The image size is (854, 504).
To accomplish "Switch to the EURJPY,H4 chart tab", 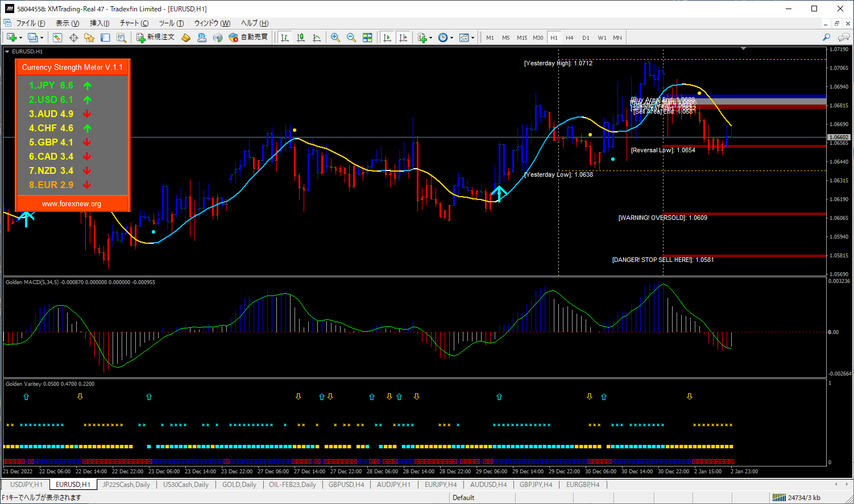I will coord(441,485).
